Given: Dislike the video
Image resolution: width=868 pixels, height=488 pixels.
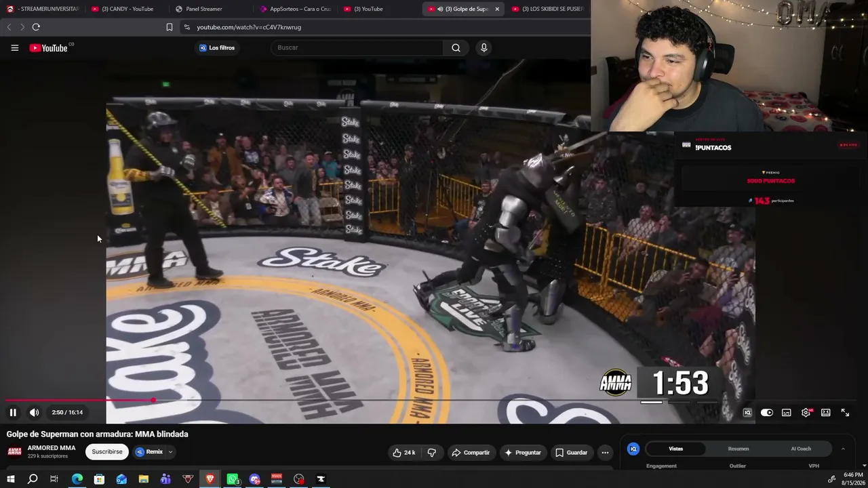Looking at the screenshot, I should coord(432,453).
